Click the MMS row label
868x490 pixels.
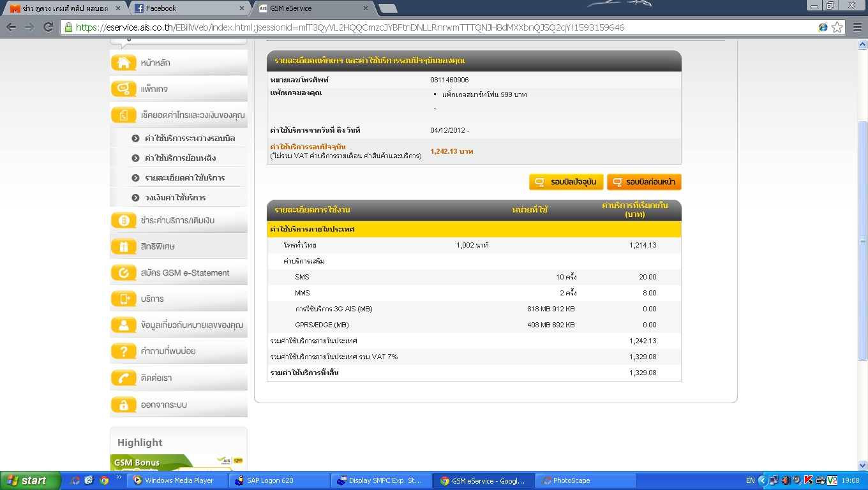pos(303,293)
